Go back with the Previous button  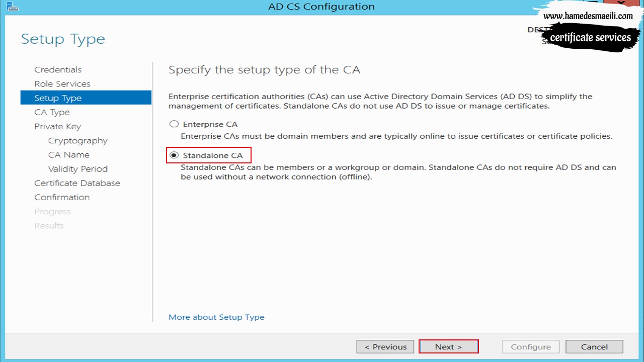pos(385,347)
